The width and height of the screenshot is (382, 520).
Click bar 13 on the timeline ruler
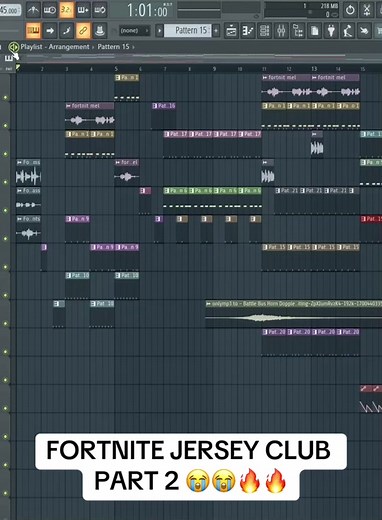[314, 69]
